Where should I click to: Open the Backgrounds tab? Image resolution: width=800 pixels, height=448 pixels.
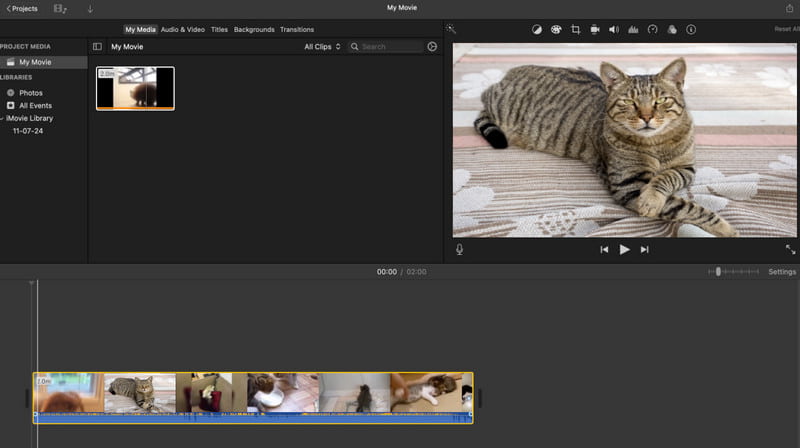coord(254,30)
